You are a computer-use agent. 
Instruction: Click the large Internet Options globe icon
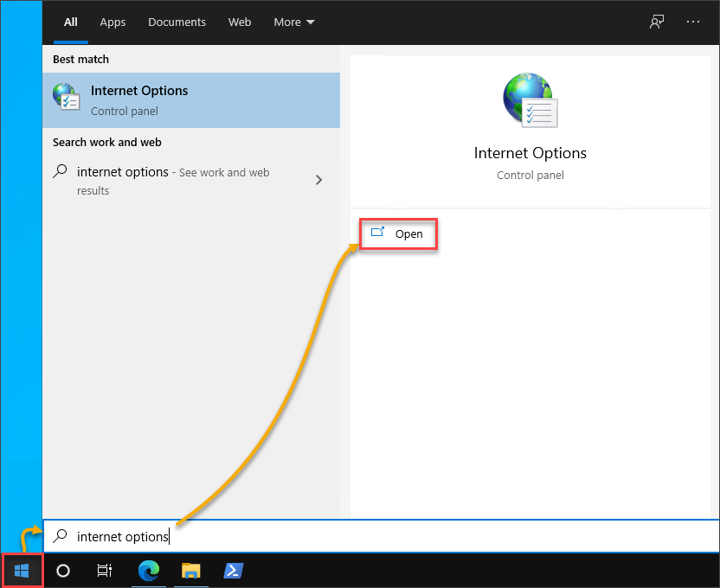[x=530, y=99]
